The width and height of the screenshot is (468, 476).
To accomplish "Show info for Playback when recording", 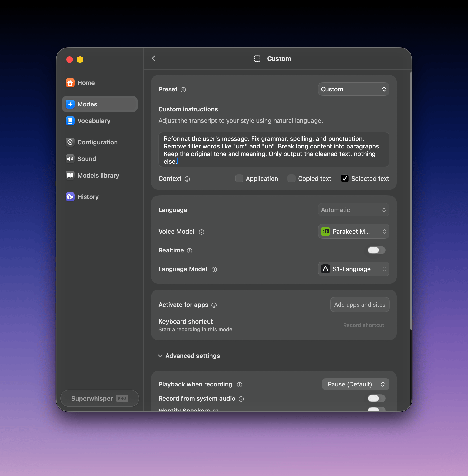I will [240, 385].
